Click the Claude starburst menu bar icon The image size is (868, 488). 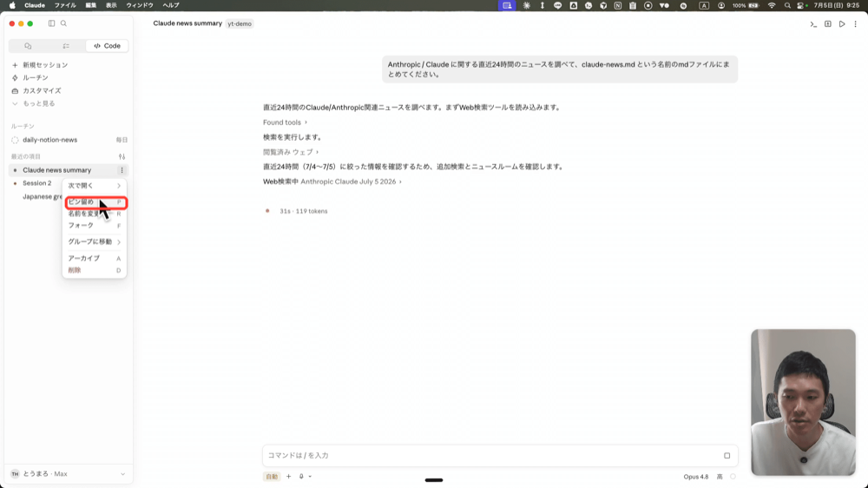pyautogui.click(x=527, y=5)
